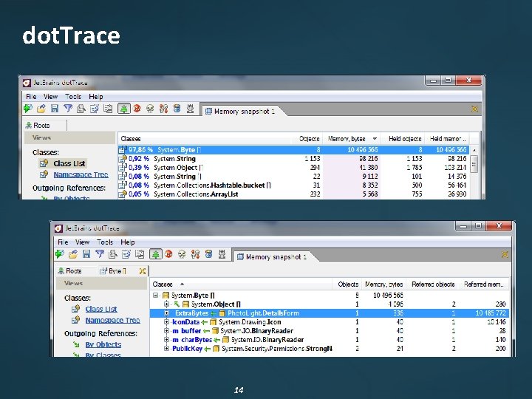Click skull dead objects icon in top window toolbar
Image resolution: width=532 pixels, height=399 pixels.
(150, 109)
